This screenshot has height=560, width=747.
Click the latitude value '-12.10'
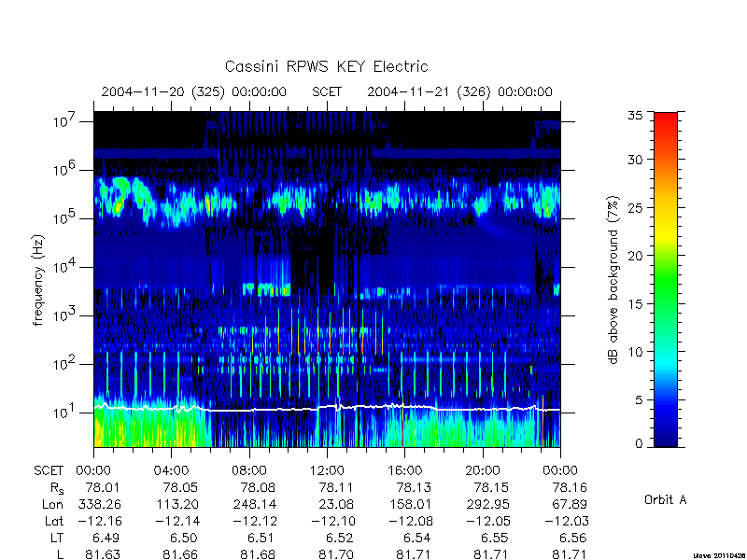pos(333,521)
